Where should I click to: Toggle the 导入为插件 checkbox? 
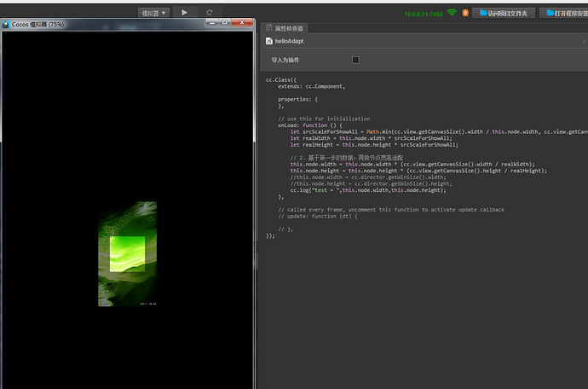355,60
